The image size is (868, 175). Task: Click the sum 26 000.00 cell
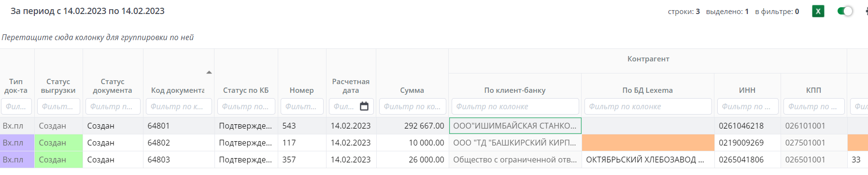click(x=412, y=160)
